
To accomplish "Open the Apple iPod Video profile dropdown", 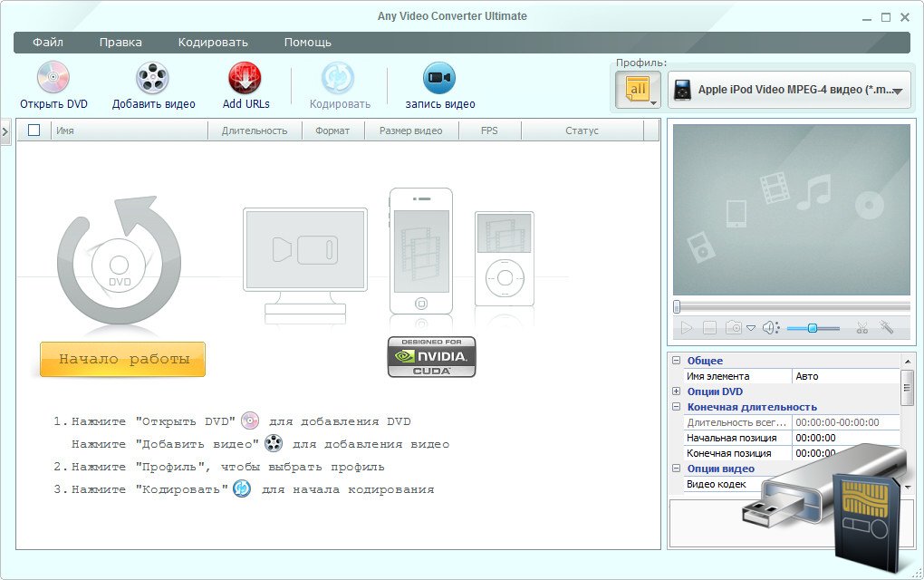I will tap(790, 90).
